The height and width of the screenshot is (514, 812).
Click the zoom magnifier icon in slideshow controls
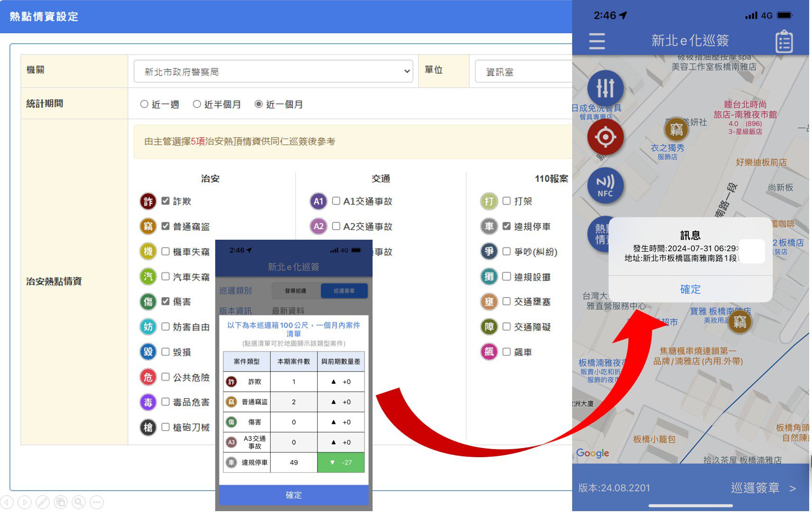pos(79,502)
